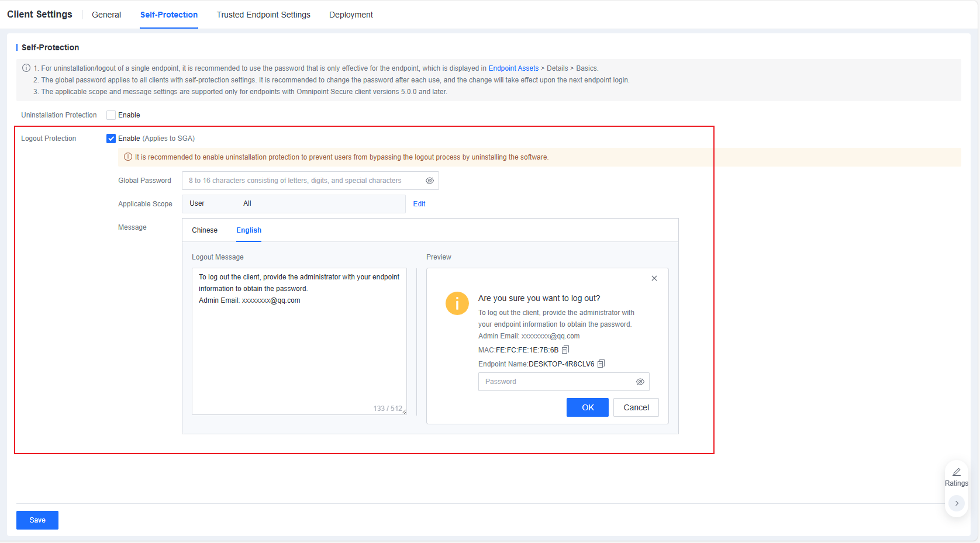980x543 pixels.
Task: Focus the preview Password field
Action: tap(564, 382)
